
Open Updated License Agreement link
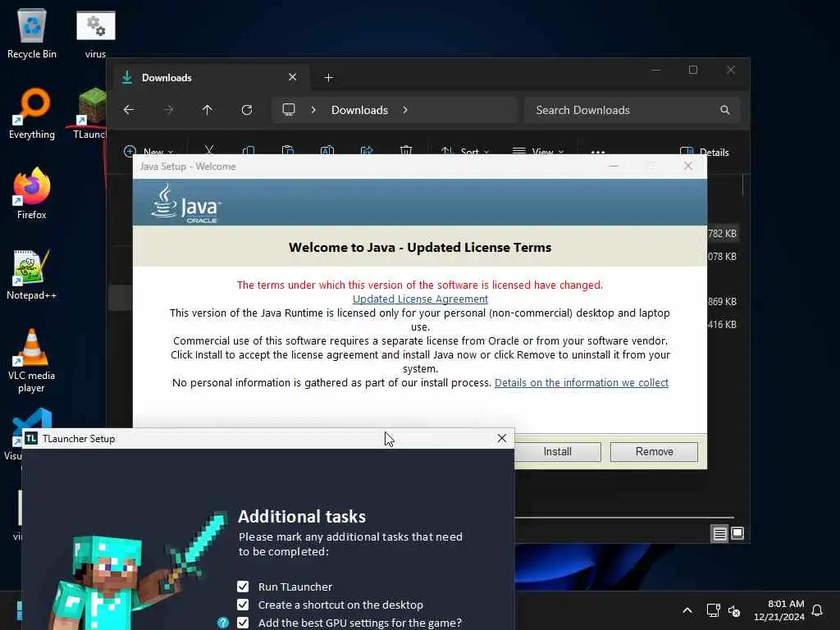coord(420,299)
